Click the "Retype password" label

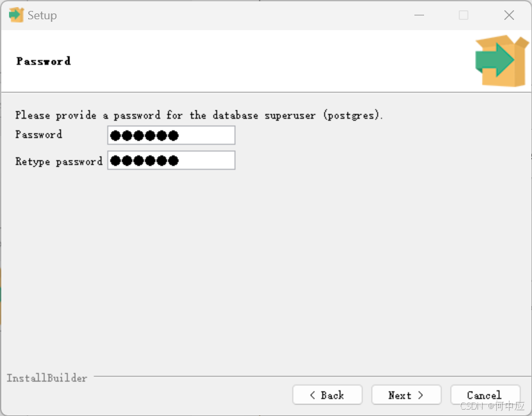point(58,161)
